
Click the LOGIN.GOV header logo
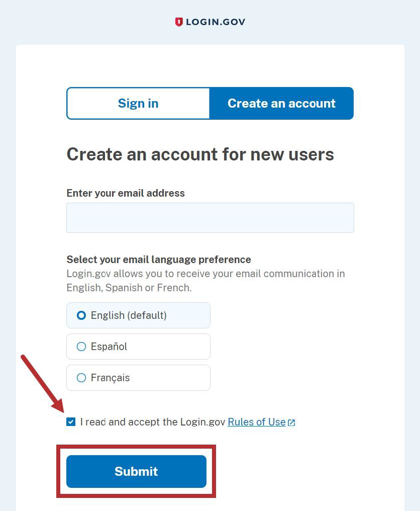point(210,21)
